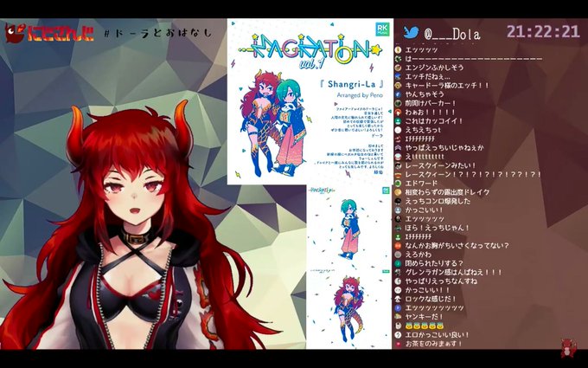
Task: Select the '相変わらずの露出度ドレイク' chat message
Action: point(447,192)
